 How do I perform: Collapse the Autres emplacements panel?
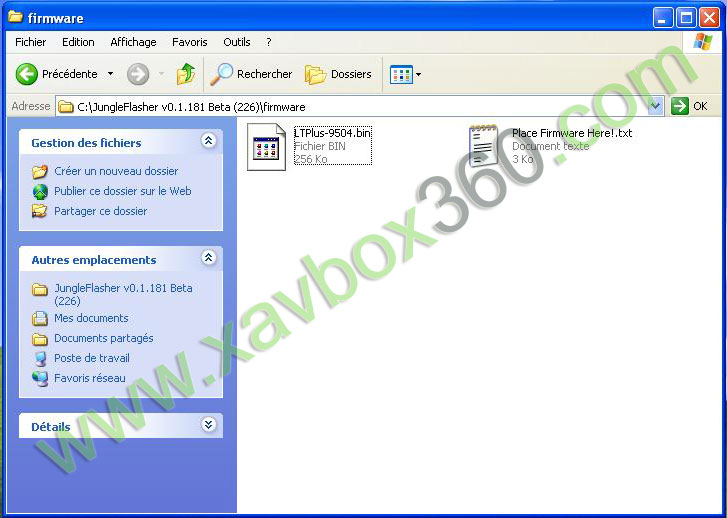[208, 258]
